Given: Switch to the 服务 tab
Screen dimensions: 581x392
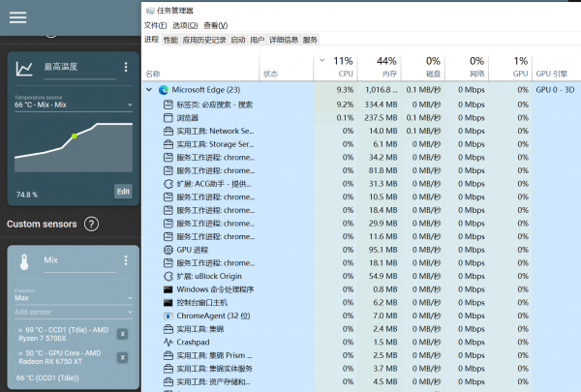Looking at the screenshot, I should pos(310,40).
